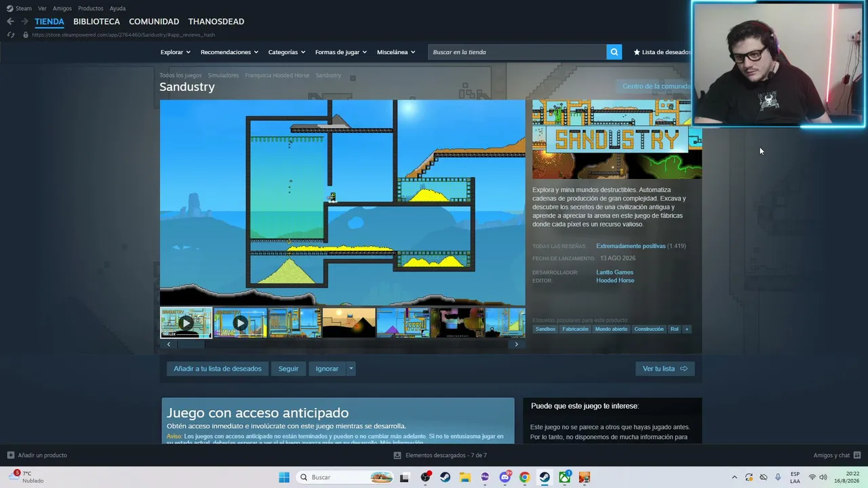Open Task View on the taskbar
This screenshot has height=488, width=868.
404,477
